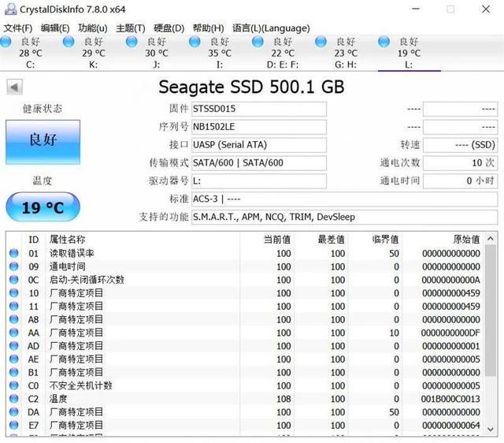Click the drive letter field L:
Viewport: 504px width, 443px height.
[259, 181]
